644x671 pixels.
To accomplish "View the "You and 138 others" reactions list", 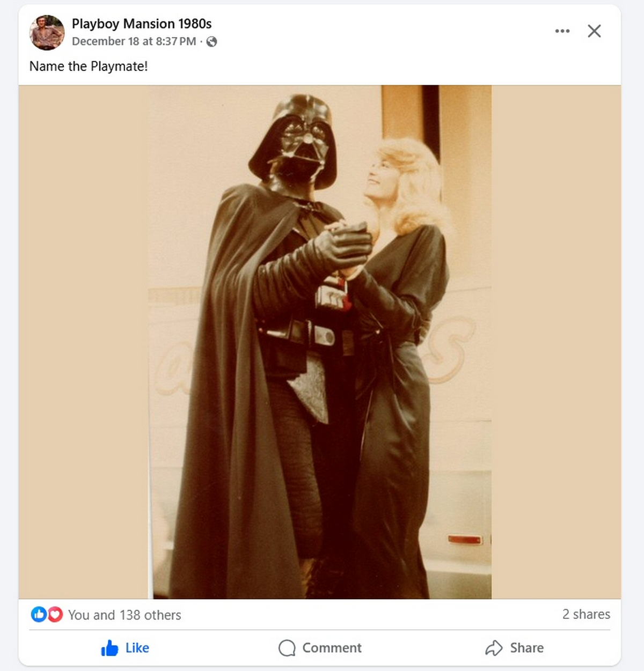I will click(125, 615).
